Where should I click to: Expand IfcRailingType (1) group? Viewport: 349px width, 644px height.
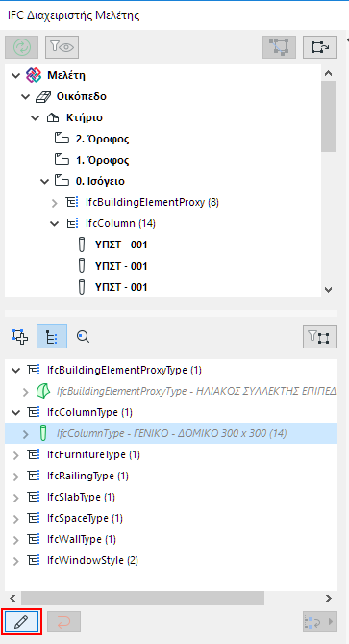click(16, 477)
